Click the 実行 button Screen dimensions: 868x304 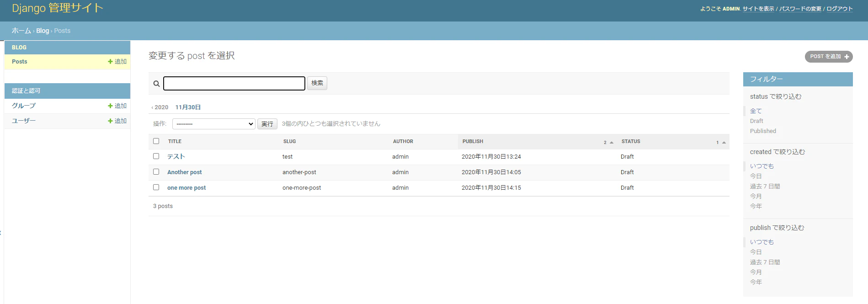pyautogui.click(x=267, y=124)
